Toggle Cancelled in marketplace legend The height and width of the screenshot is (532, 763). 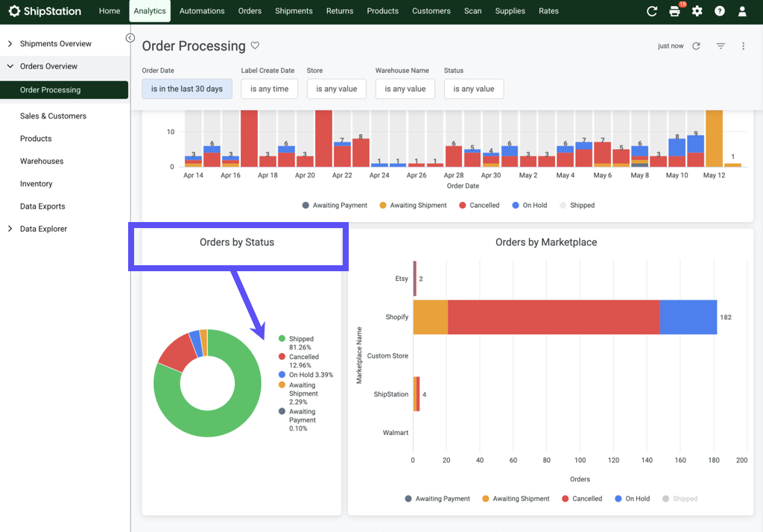coord(582,498)
